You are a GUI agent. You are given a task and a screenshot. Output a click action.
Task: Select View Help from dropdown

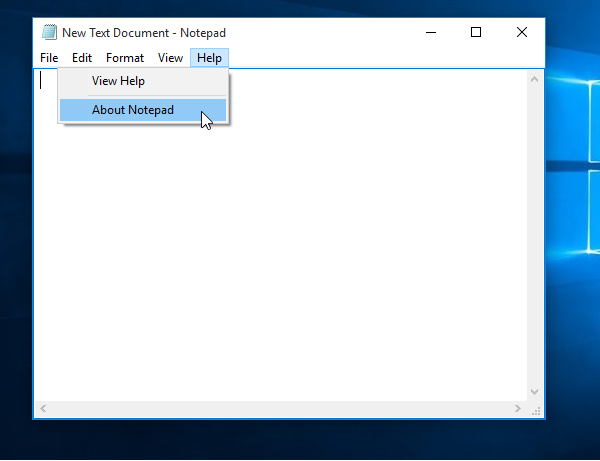coord(143,81)
